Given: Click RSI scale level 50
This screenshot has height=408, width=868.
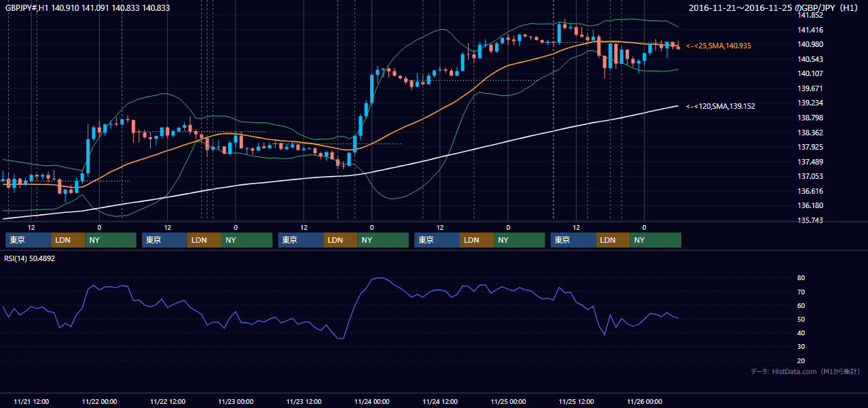Looking at the screenshot, I should pyautogui.click(x=801, y=320).
